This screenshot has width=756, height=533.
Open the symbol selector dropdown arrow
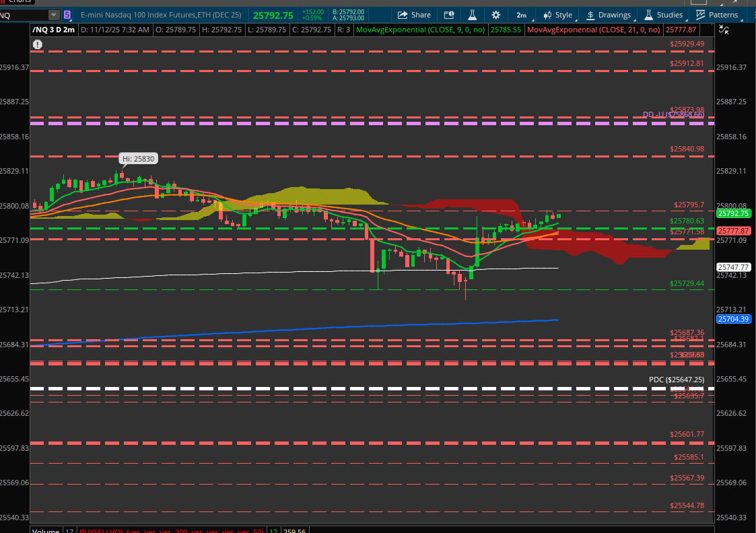pos(54,15)
